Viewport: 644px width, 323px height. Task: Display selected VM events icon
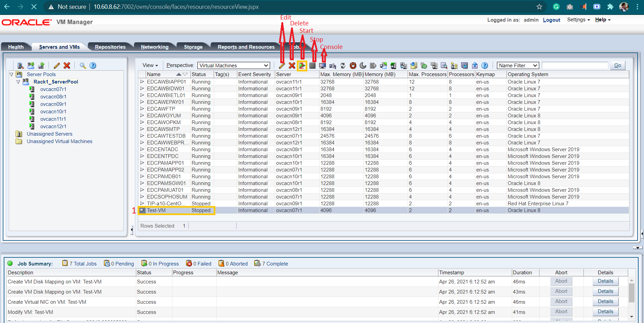pos(464,66)
